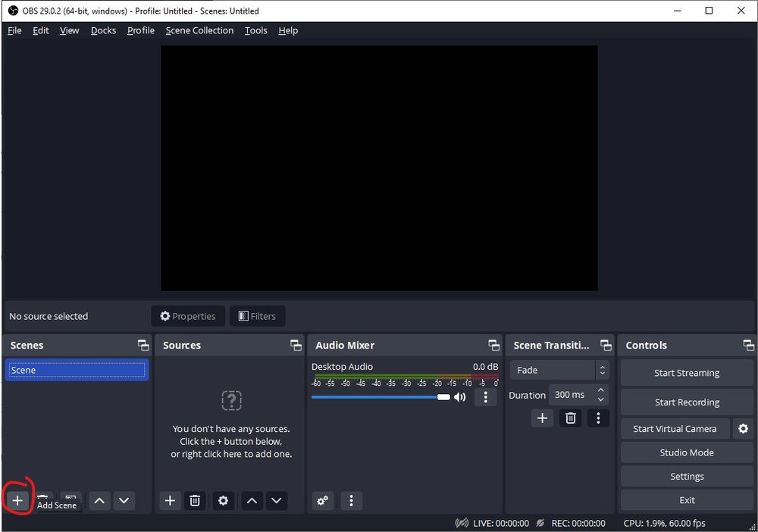This screenshot has height=532, width=758.
Task: Add a source with the plus button
Action: [x=170, y=501]
